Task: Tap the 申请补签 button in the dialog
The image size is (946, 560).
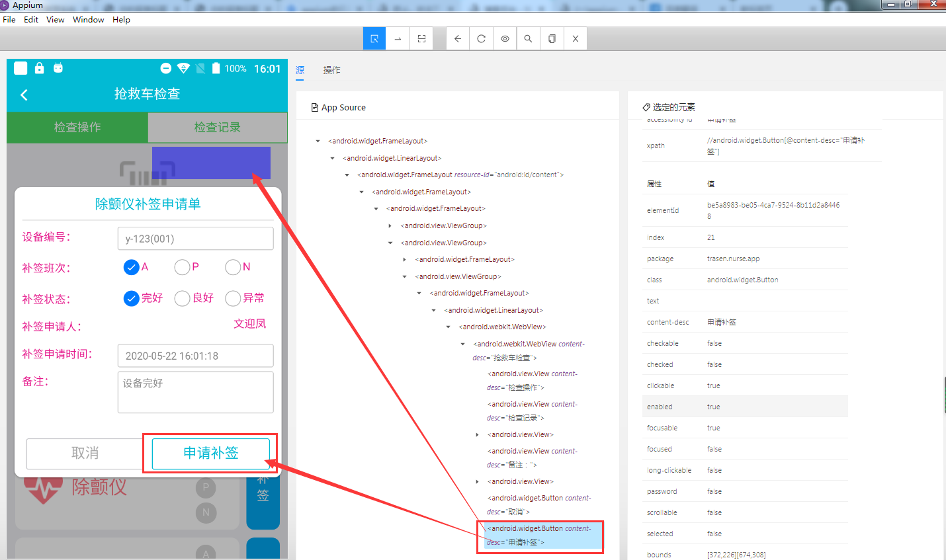Action: [x=211, y=454]
